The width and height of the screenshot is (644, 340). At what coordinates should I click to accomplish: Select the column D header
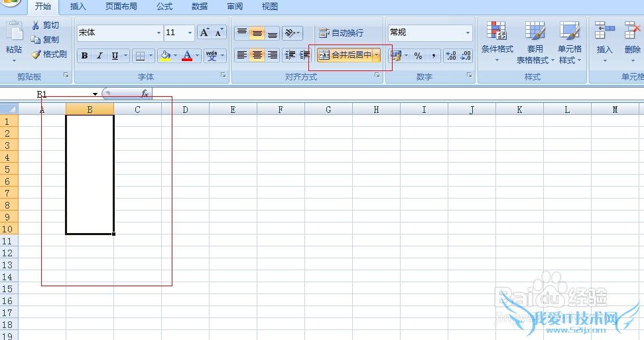pos(185,110)
